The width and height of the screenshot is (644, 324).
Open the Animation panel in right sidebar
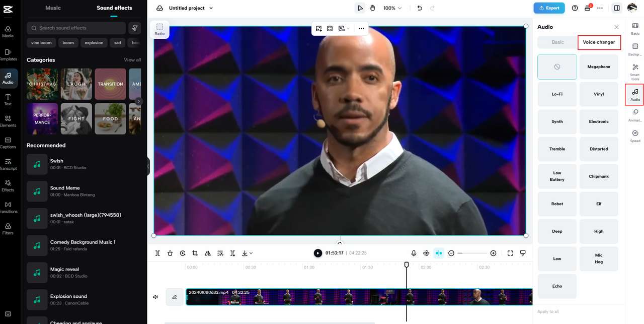(x=635, y=115)
